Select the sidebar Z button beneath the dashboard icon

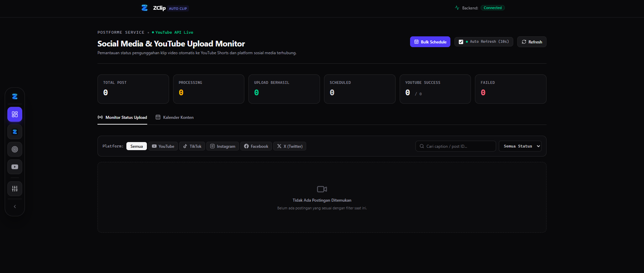point(15,132)
